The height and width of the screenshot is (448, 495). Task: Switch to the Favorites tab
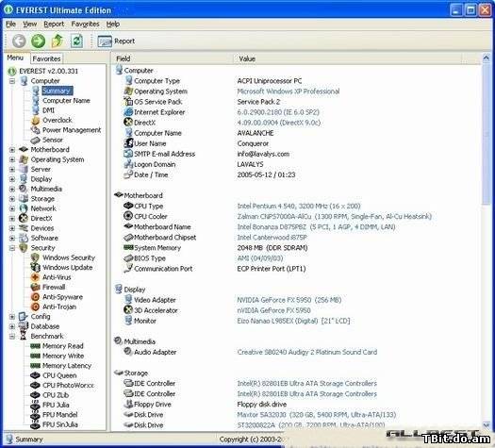click(46, 58)
